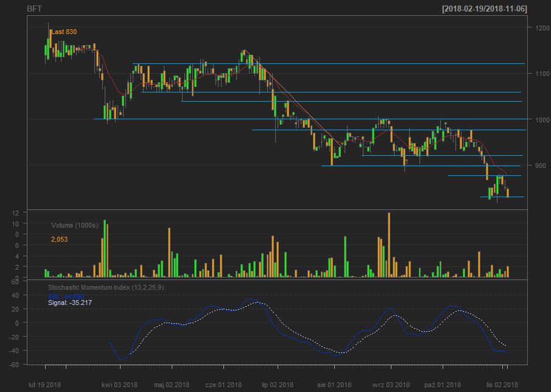
Task: Click the SMI axis label -40
Action: point(14,351)
